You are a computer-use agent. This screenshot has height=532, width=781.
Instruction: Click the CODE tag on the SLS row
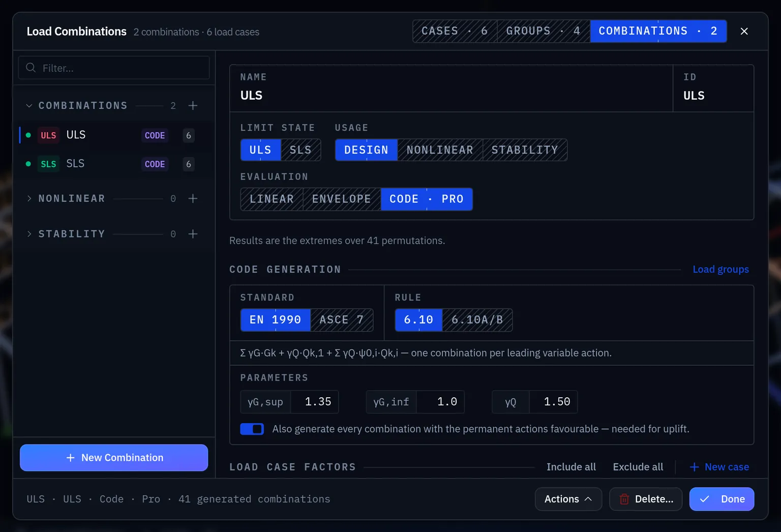[155, 164]
